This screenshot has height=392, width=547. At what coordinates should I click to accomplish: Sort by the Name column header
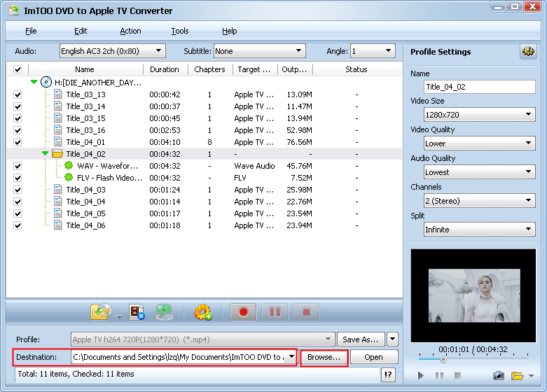point(85,69)
